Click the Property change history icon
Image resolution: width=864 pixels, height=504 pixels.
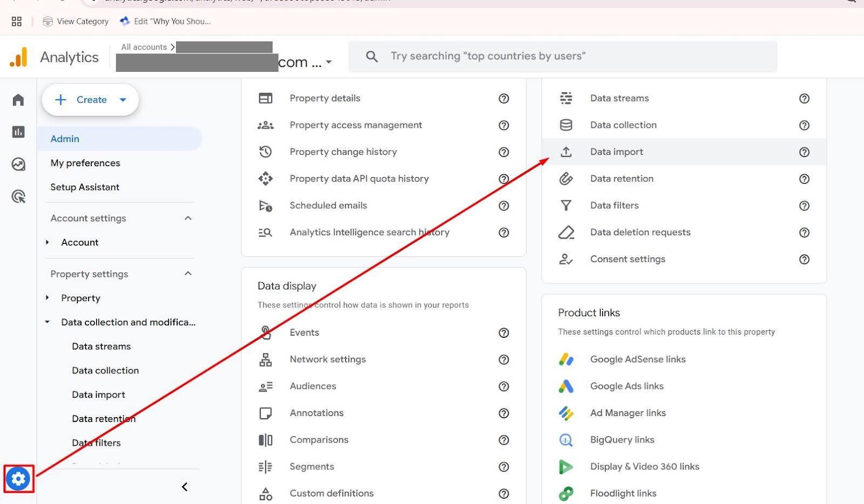(265, 152)
